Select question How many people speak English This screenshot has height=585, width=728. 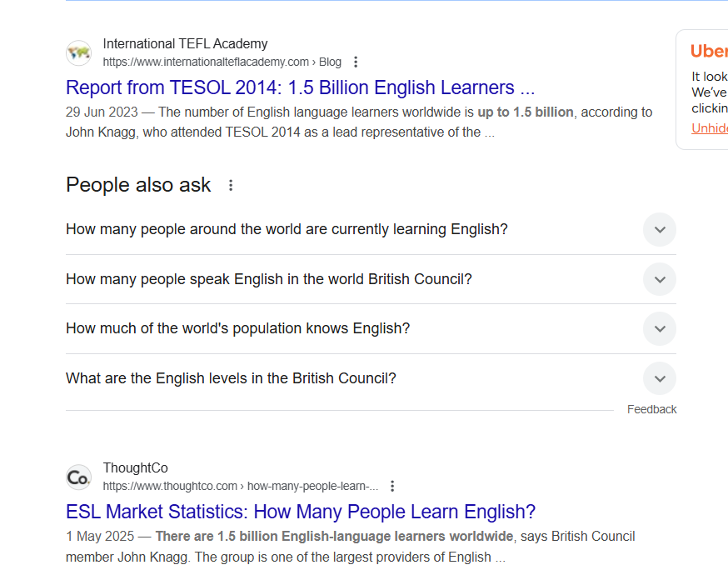(x=269, y=279)
